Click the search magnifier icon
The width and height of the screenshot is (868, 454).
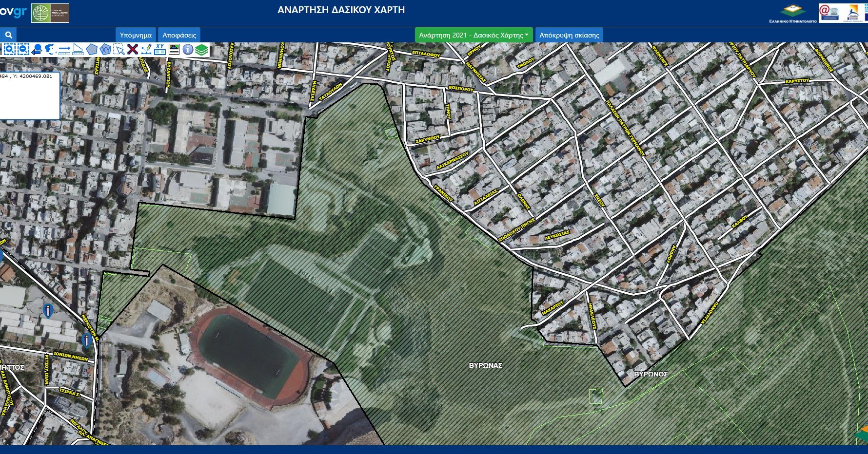coord(8,35)
